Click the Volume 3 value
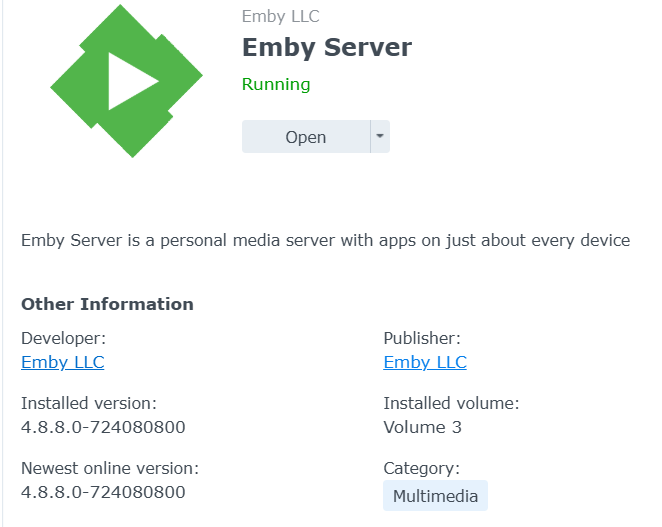Image resolution: width=662 pixels, height=527 pixels. (422, 427)
